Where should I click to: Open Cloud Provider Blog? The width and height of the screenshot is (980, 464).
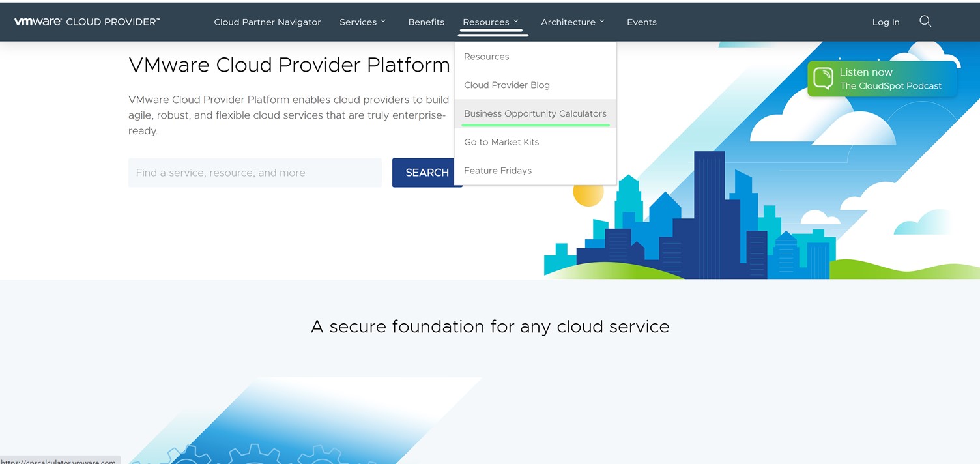(x=536, y=85)
